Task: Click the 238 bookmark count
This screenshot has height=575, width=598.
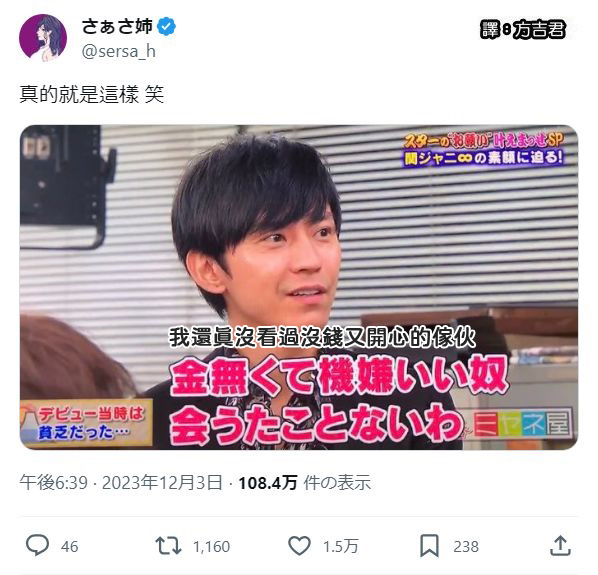Action: (x=466, y=546)
